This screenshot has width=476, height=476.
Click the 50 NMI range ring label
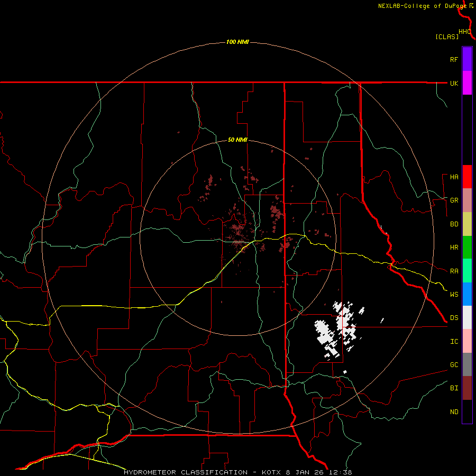tap(237, 140)
